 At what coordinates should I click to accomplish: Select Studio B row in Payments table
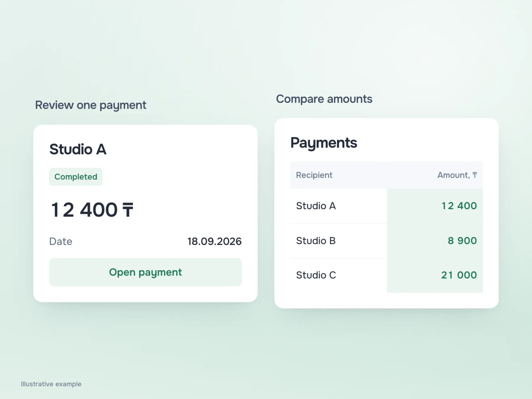click(387, 241)
